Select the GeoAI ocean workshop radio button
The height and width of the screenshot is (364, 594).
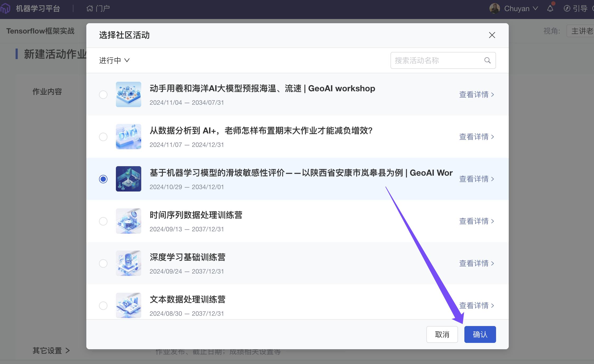[x=103, y=94]
